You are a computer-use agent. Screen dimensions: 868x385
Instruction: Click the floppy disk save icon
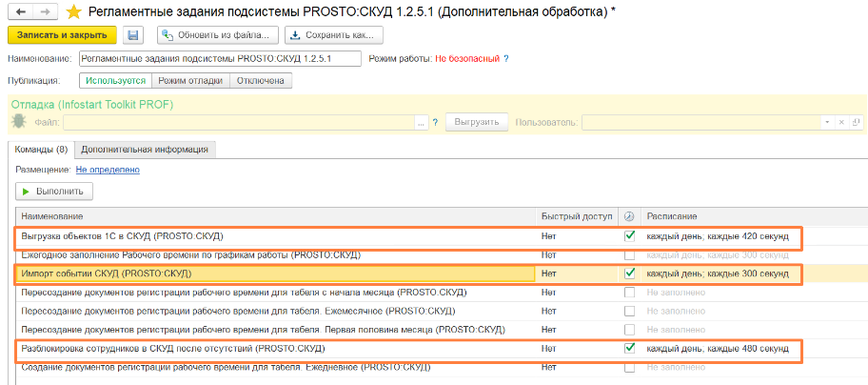coord(133,35)
